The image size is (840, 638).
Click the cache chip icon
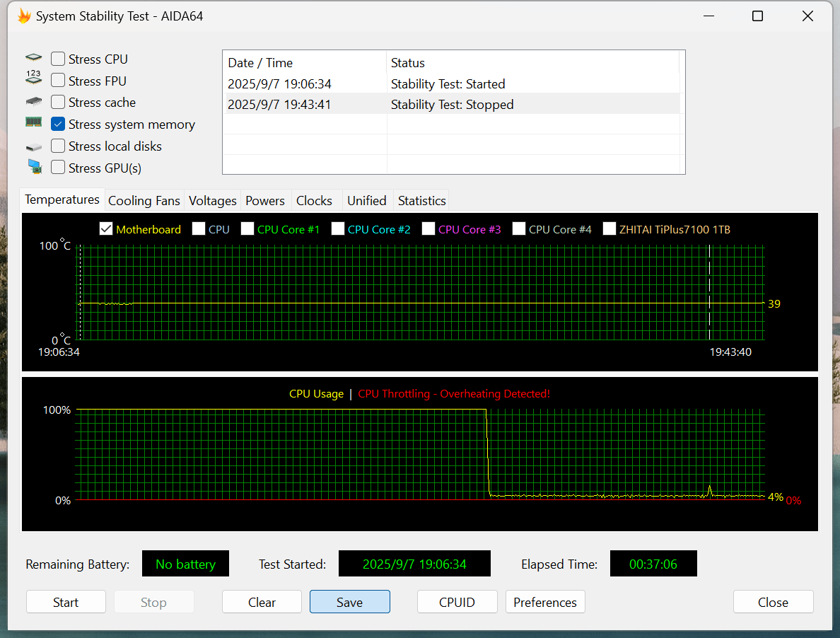click(34, 100)
